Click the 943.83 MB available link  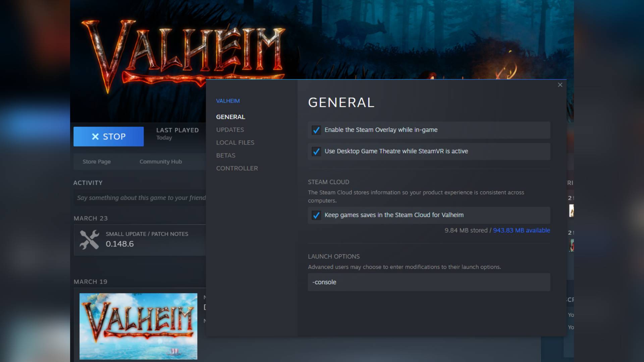pyautogui.click(x=521, y=230)
